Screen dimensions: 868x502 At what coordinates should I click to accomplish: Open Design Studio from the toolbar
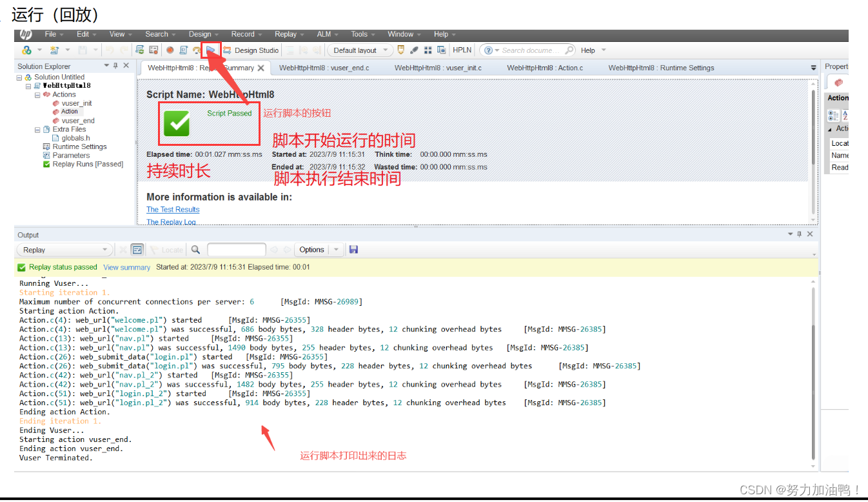(250, 50)
